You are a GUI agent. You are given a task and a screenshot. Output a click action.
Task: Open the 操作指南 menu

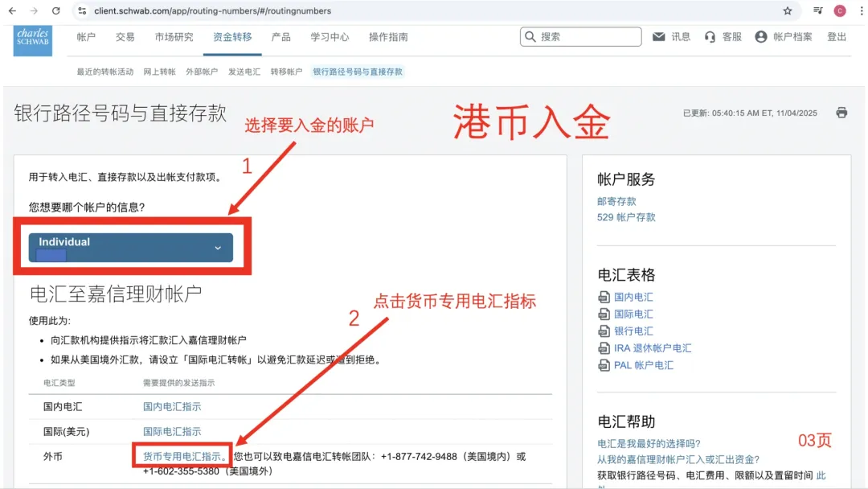coord(389,37)
